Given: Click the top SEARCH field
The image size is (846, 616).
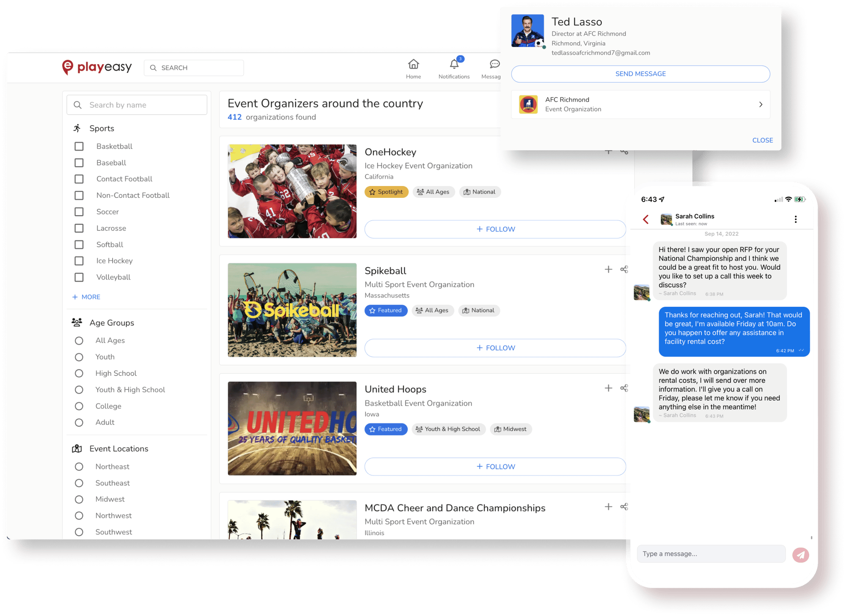Looking at the screenshot, I should pos(194,68).
